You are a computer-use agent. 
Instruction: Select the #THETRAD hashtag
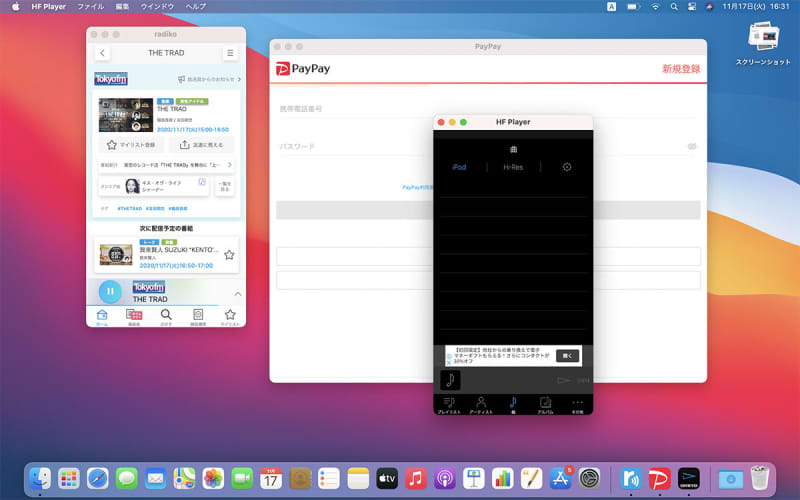[x=130, y=209]
